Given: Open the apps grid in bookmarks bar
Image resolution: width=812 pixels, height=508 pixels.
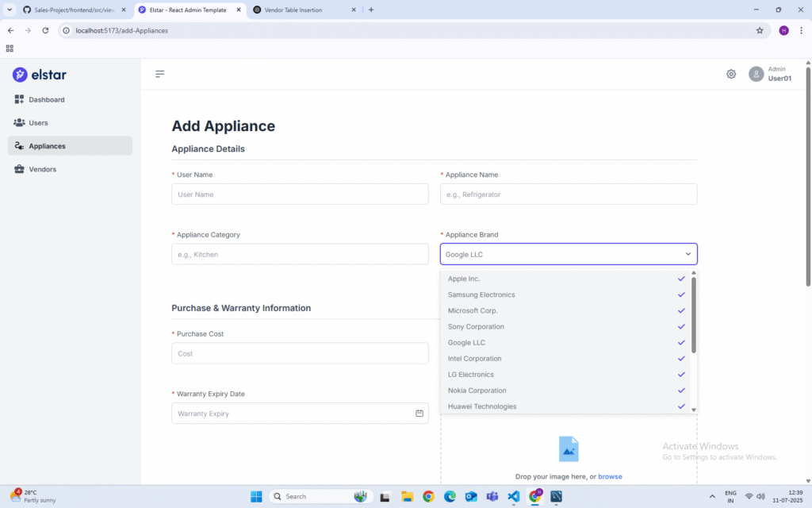Looking at the screenshot, I should click(x=10, y=48).
